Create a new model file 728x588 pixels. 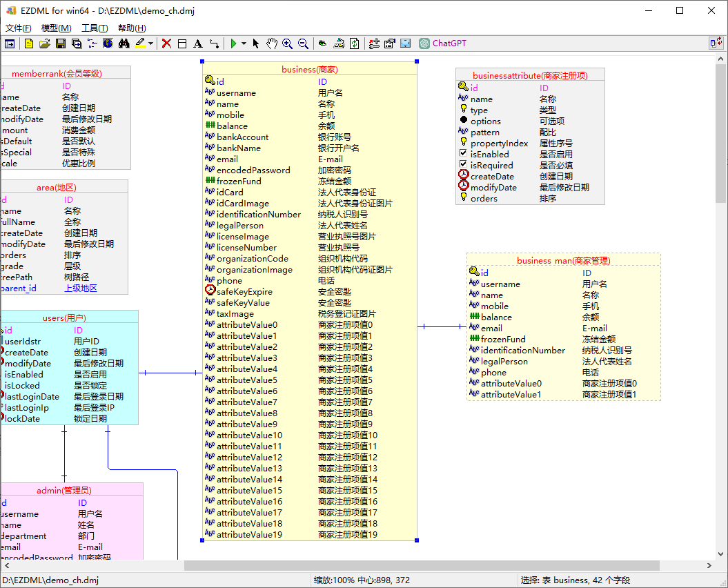coord(29,43)
